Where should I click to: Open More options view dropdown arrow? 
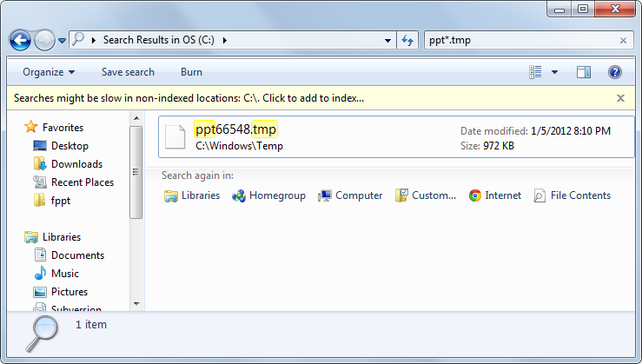(554, 72)
